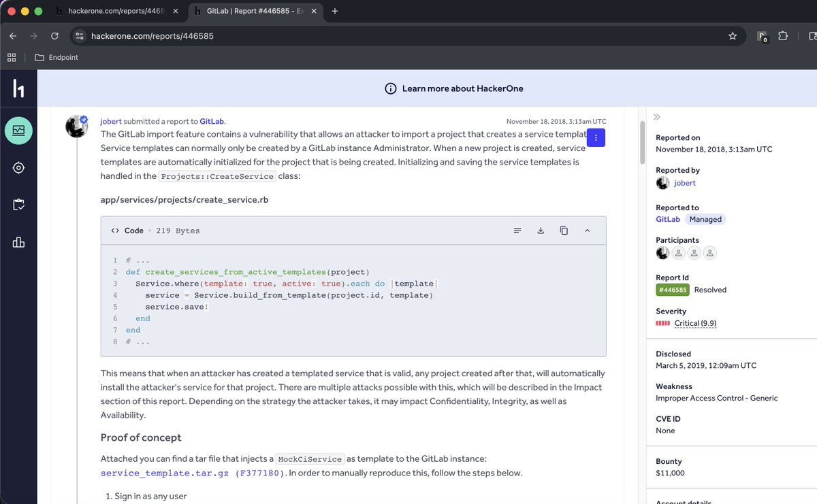Open the browser Extensions puzzle icon

coord(784,35)
